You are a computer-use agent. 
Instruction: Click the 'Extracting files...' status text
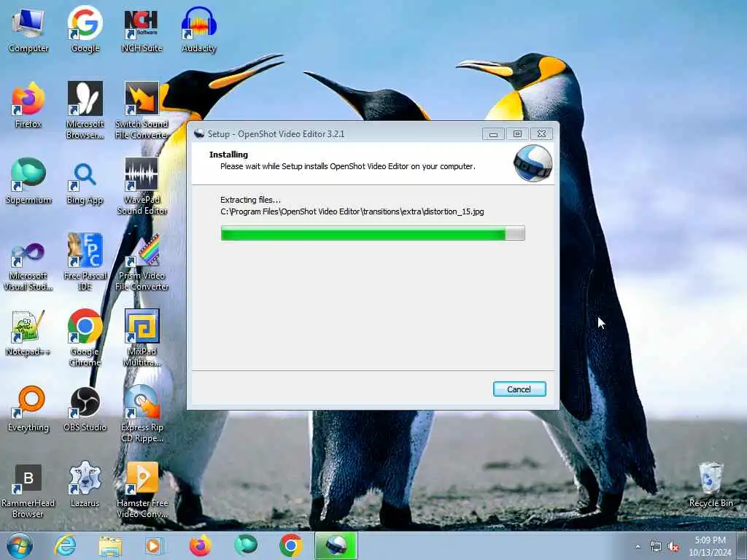pos(251,200)
